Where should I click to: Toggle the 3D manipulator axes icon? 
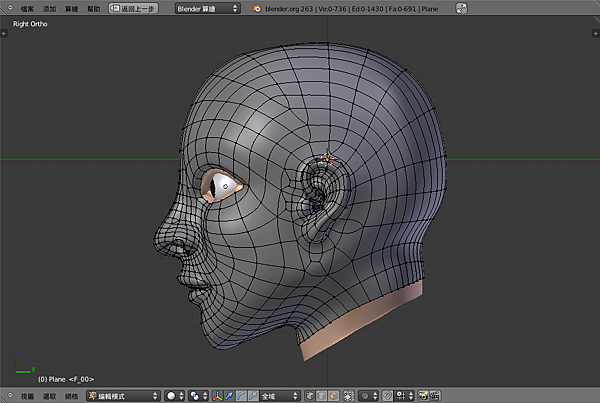pyautogui.click(x=218, y=396)
